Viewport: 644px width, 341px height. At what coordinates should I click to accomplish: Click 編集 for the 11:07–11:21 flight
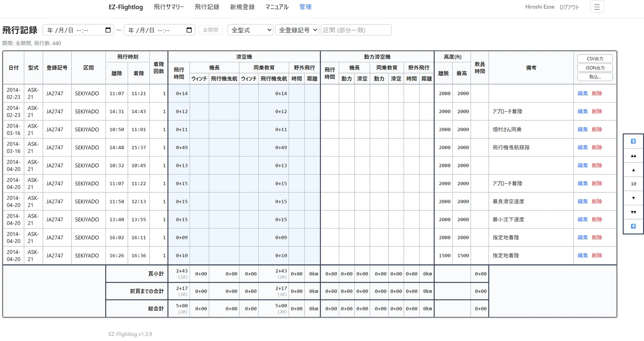(x=582, y=93)
